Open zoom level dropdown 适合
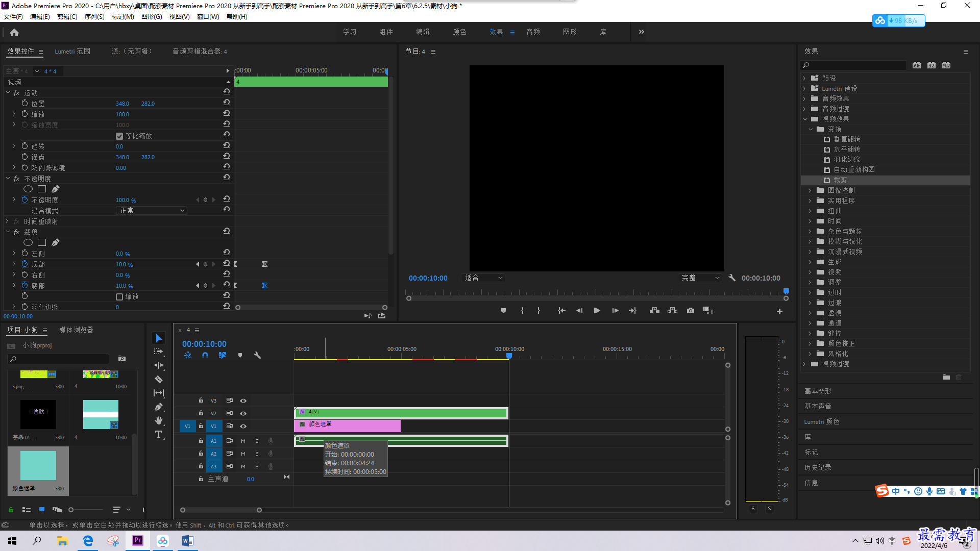Image resolution: width=980 pixels, height=551 pixels. 483,278
